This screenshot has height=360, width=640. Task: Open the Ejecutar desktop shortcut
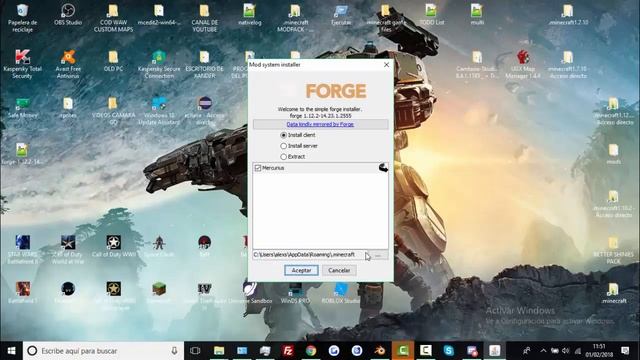(x=341, y=15)
